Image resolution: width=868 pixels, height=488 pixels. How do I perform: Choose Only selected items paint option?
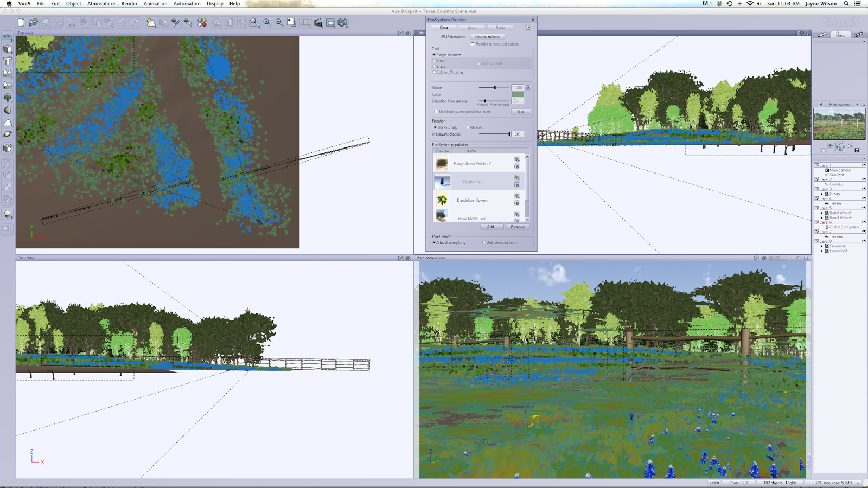coord(500,242)
